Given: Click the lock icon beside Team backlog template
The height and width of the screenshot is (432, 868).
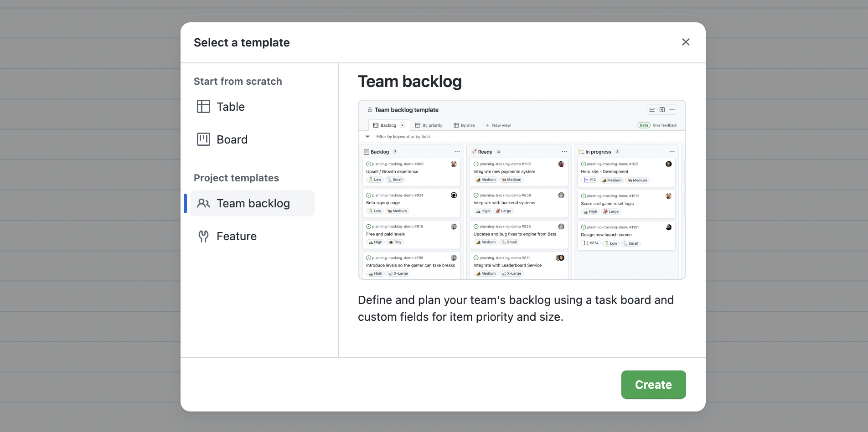Looking at the screenshot, I should 368,109.
